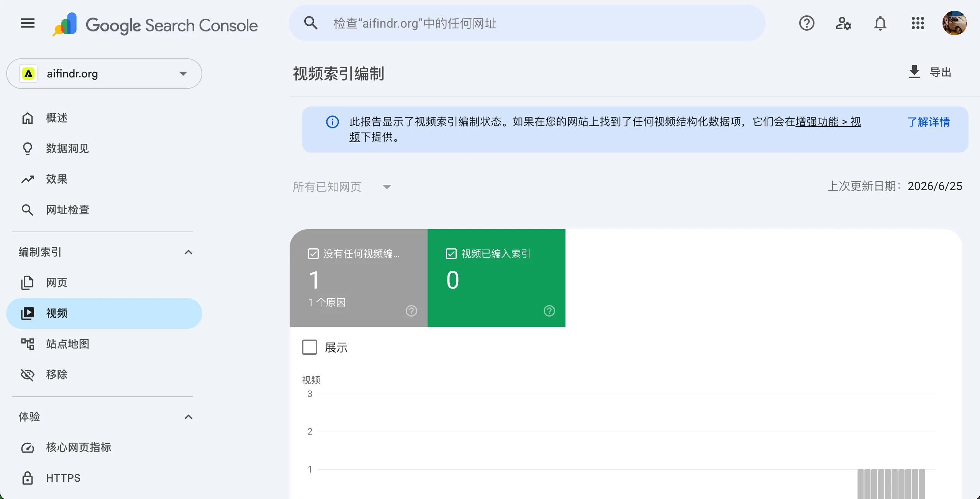Click the date 2026/6/25
The image size is (980, 499).
pos(935,186)
